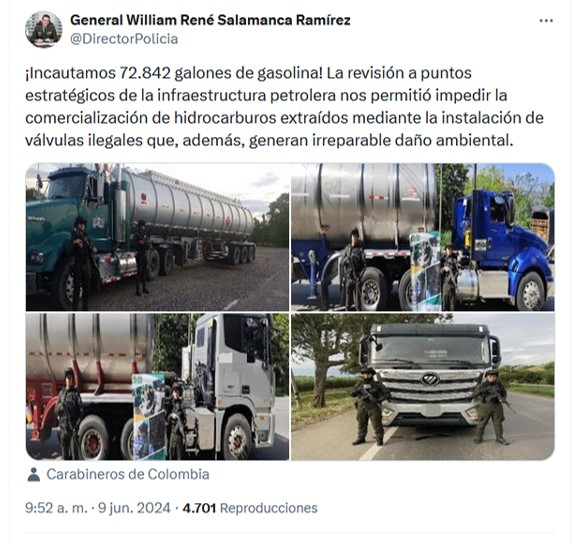Viewport: 576px width, 542px height.
Task: Click the Foton logo on the truck grille
Action: pyautogui.click(x=430, y=379)
